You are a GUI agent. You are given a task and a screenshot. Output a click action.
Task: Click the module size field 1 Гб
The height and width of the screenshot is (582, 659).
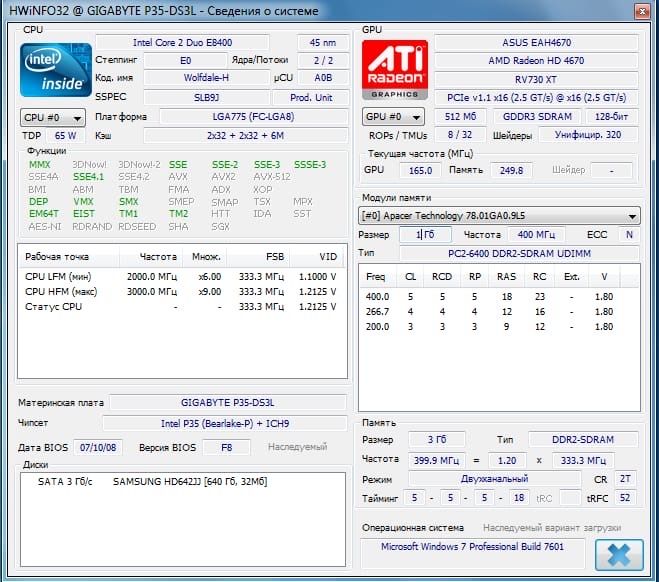pyautogui.click(x=425, y=234)
